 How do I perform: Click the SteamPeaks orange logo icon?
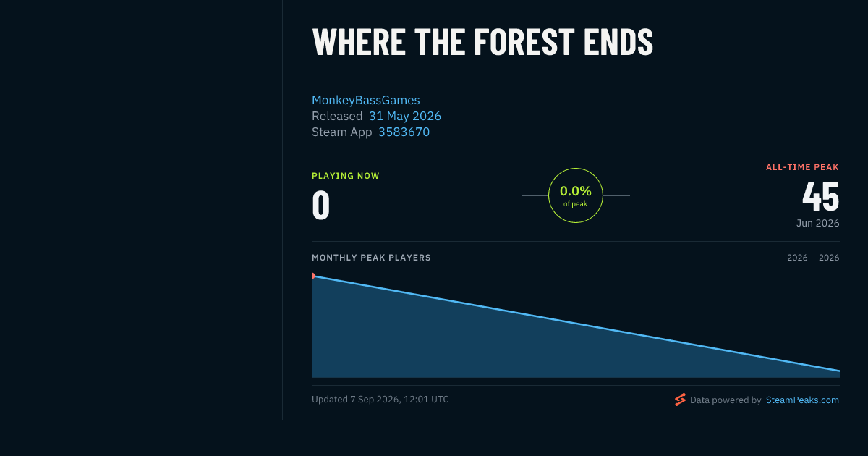pos(680,400)
